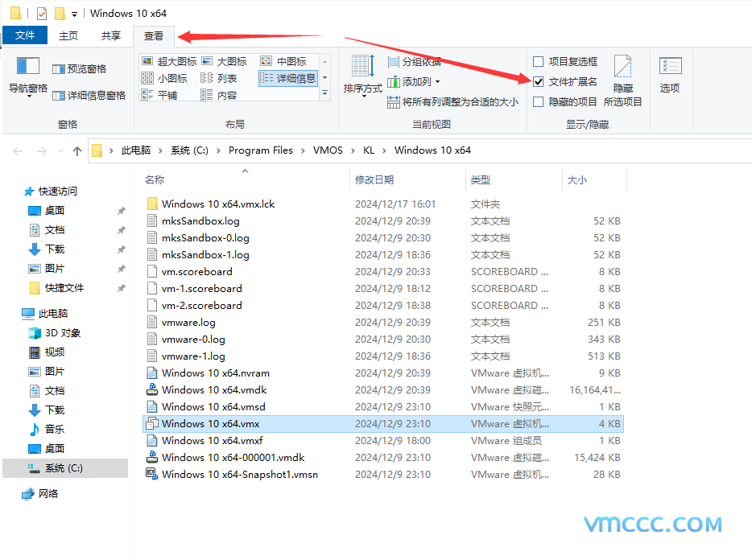This screenshot has width=752, height=560.
Task: Open 音乐 in the navigation pane
Action: pyautogui.click(x=47, y=430)
